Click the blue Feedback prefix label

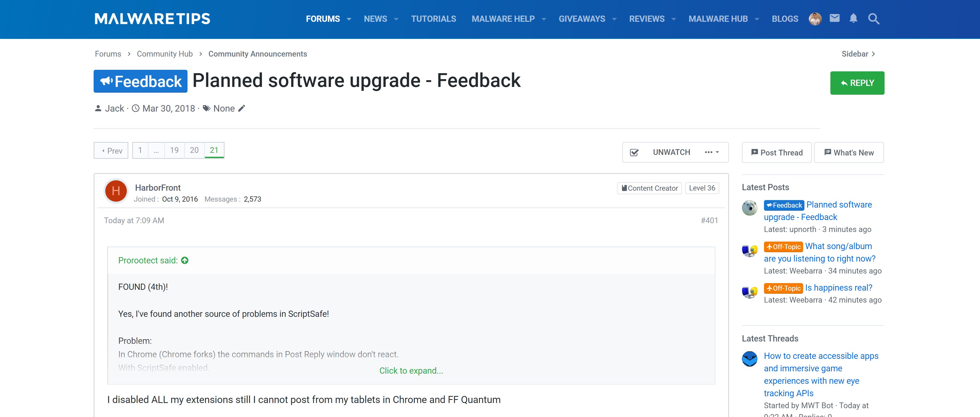(140, 81)
